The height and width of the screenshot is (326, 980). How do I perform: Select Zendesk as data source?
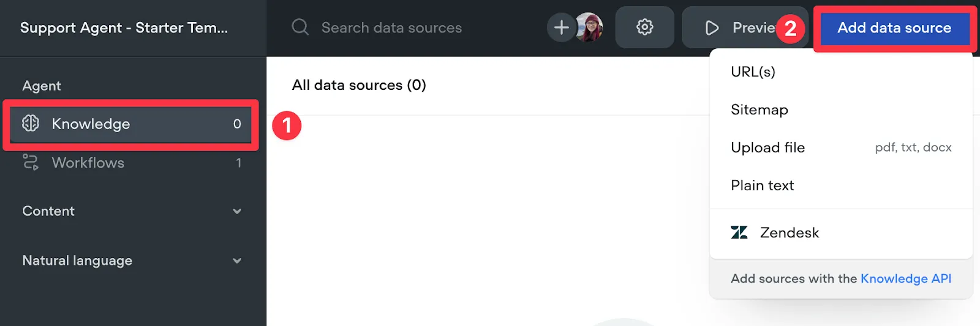pos(841,232)
